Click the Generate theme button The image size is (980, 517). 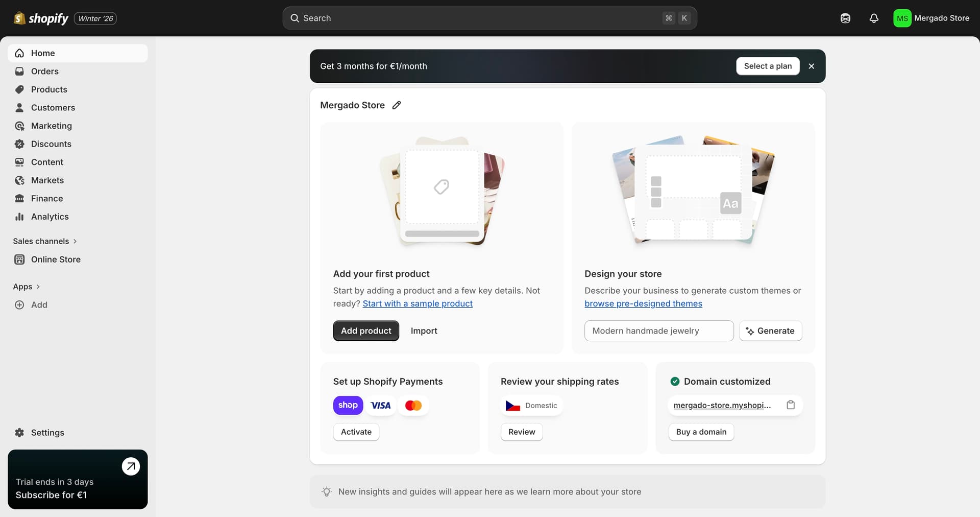point(770,331)
